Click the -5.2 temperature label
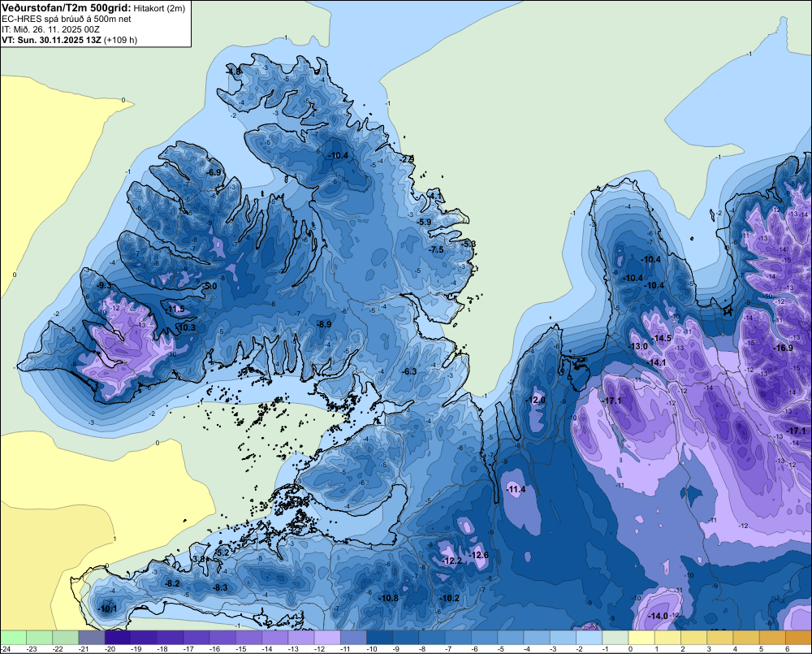 [222, 552]
